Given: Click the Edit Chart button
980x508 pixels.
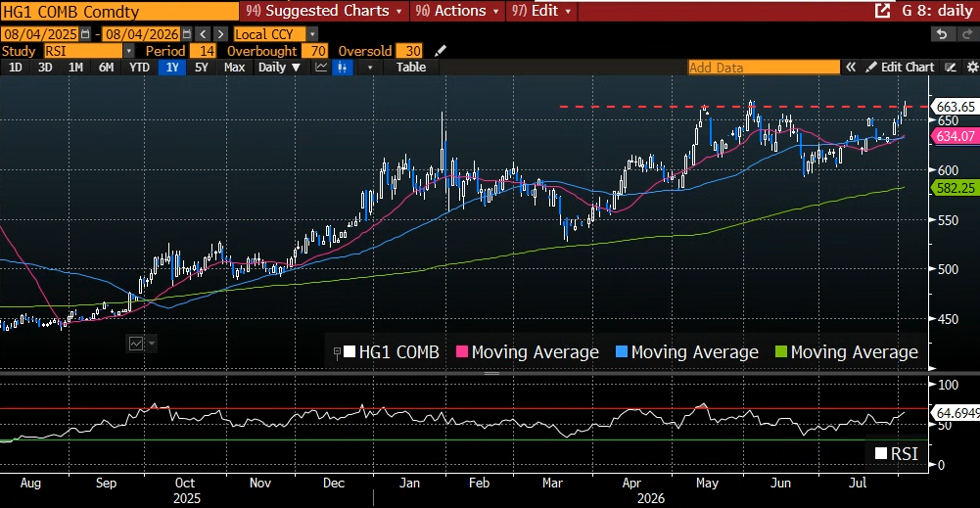Looking at the screenshot, I should (x=900, y=67).
